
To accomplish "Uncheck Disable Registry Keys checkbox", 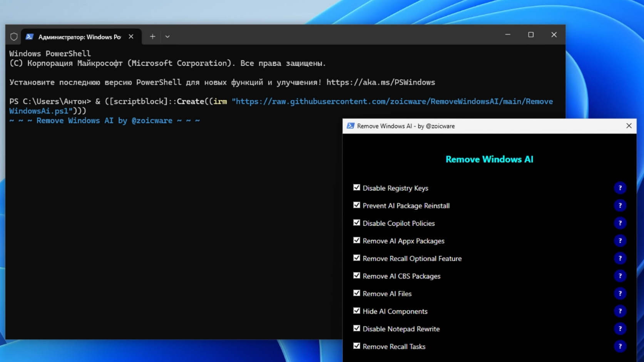I will tap(357, 188).
